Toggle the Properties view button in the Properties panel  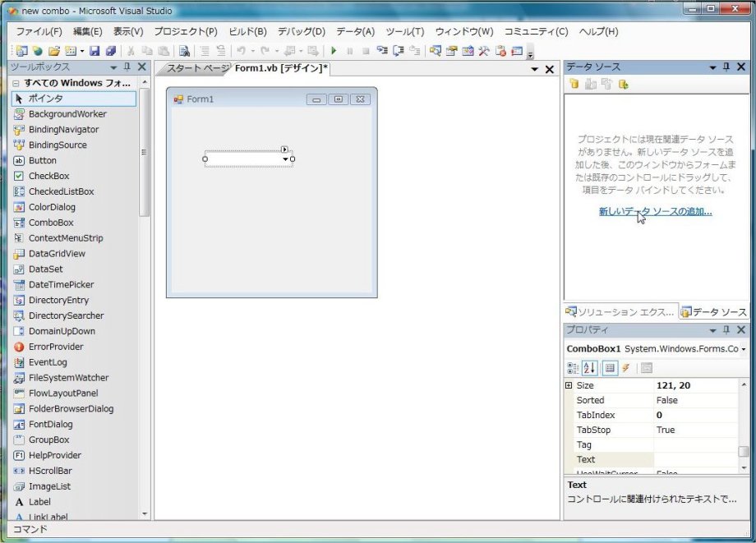point(610,368)
